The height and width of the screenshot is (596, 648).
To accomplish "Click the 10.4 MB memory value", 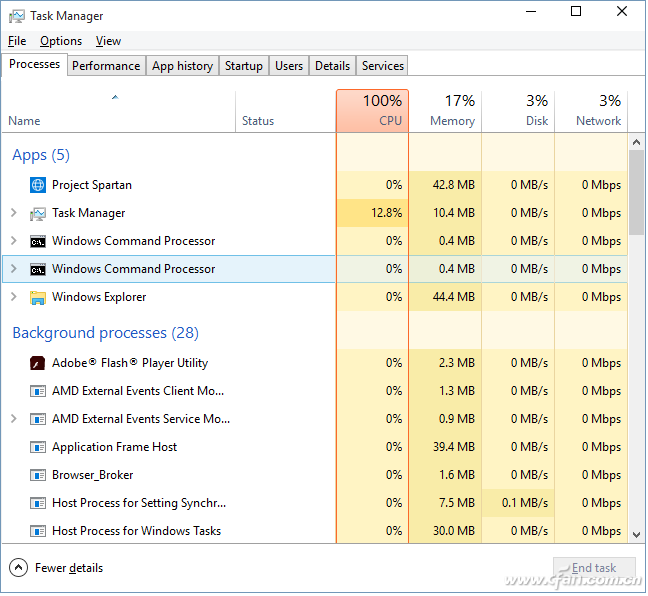I will tap(454, 213).
